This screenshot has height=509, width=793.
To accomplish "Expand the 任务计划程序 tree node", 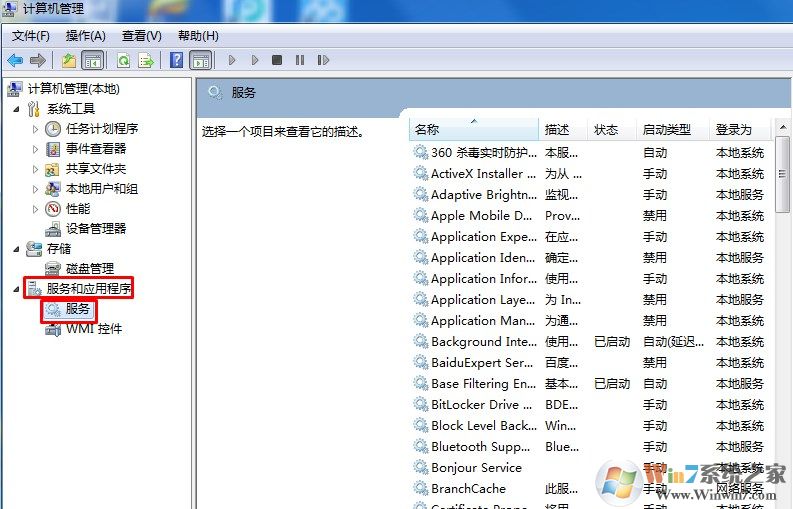I will tap(36, 129).
